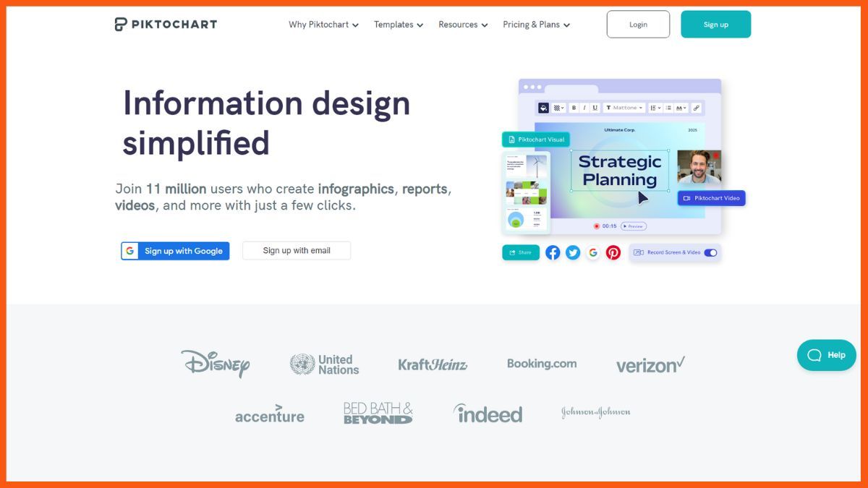This screenshot has width=868, height=488.
Task: Open the Help chat bubble
Action: click(x=826, y=355)
